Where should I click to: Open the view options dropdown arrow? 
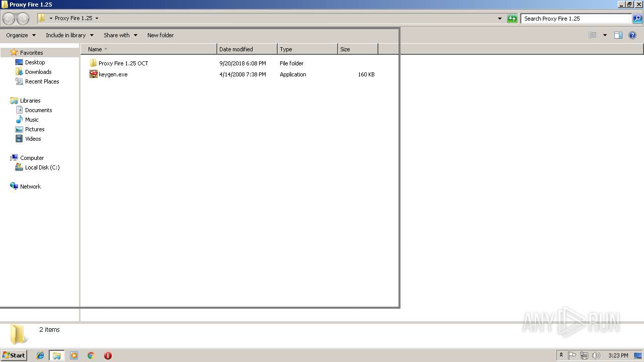tap(605, 35)
